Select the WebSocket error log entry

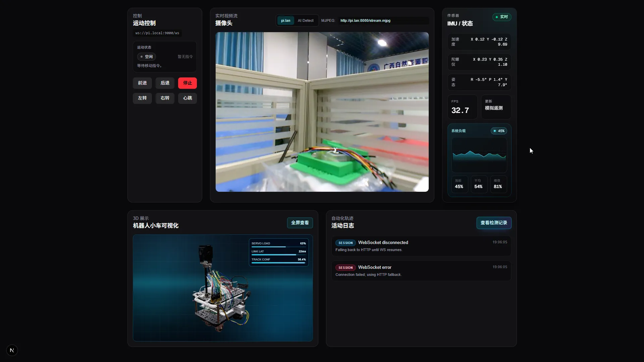(x=421, y=271)
